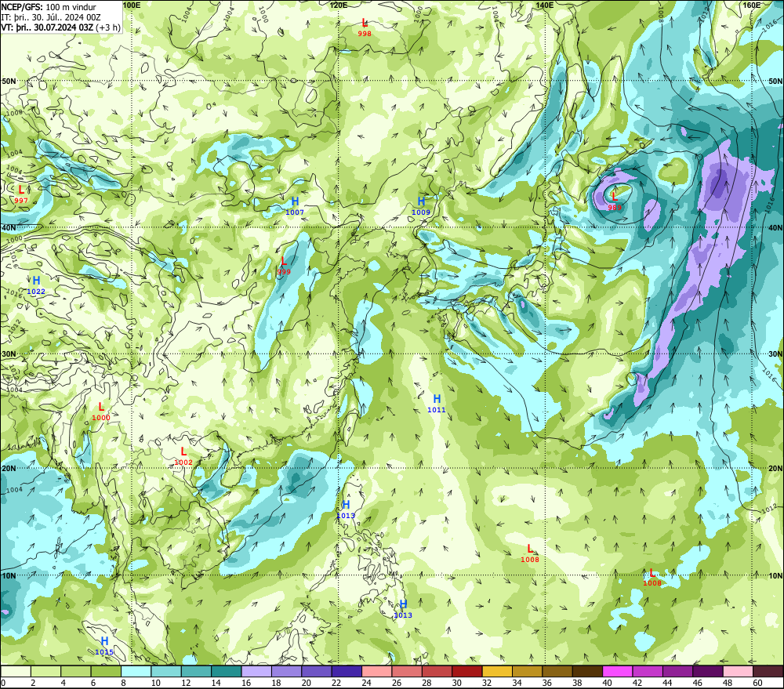The height and width of the screenshot is (689, 784).
Task: Select the 46–48 dark purple legend swatch
Action: pos(707,671)
